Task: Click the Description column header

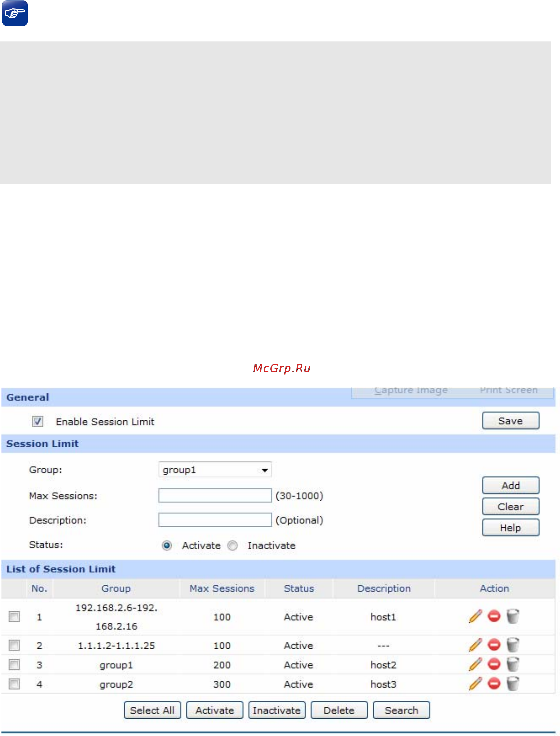Action: point(384,588)
